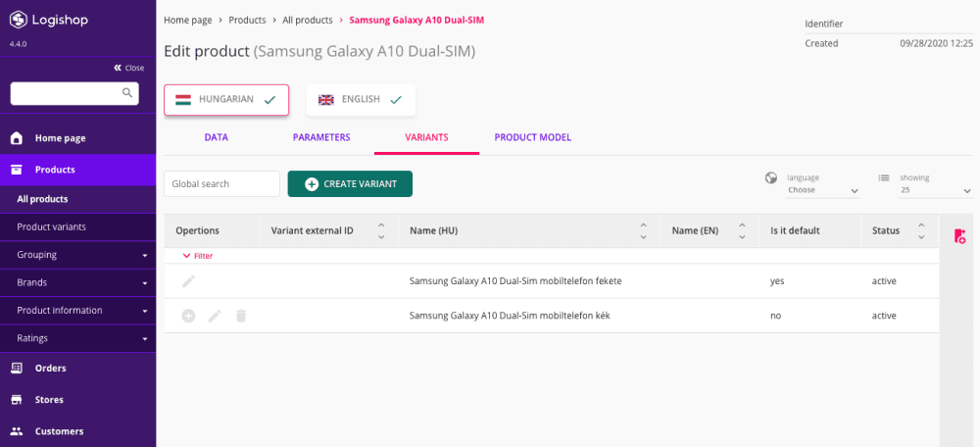Click the Customers people icon
Viewport: 980px width, 447px height.
(17, 431)
